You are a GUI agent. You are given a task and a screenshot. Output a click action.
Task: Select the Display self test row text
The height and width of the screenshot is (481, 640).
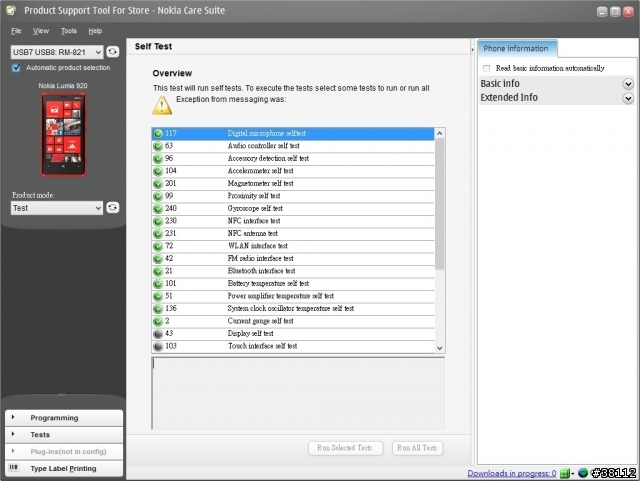(250, 333)
